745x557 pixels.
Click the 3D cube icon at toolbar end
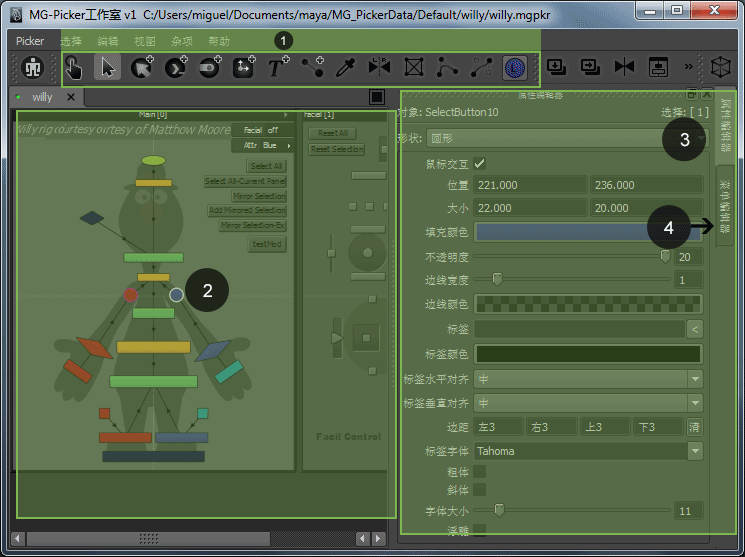[719, 68]
